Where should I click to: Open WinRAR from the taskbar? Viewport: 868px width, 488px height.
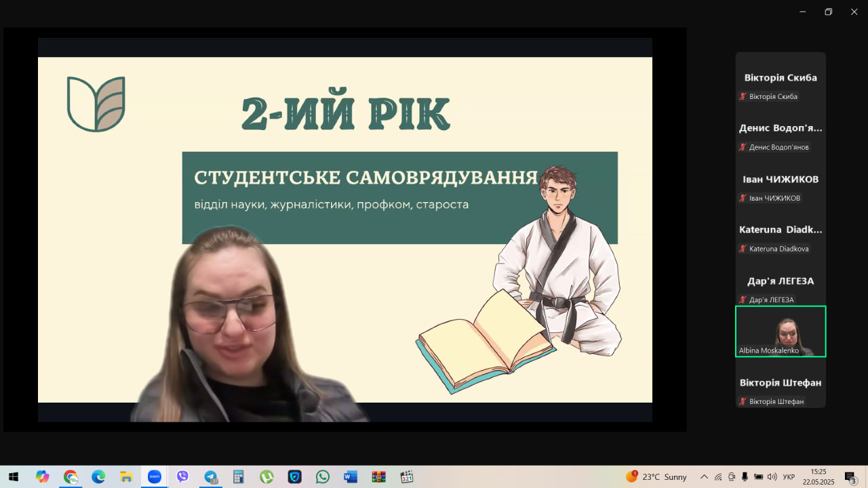point(378,476)
